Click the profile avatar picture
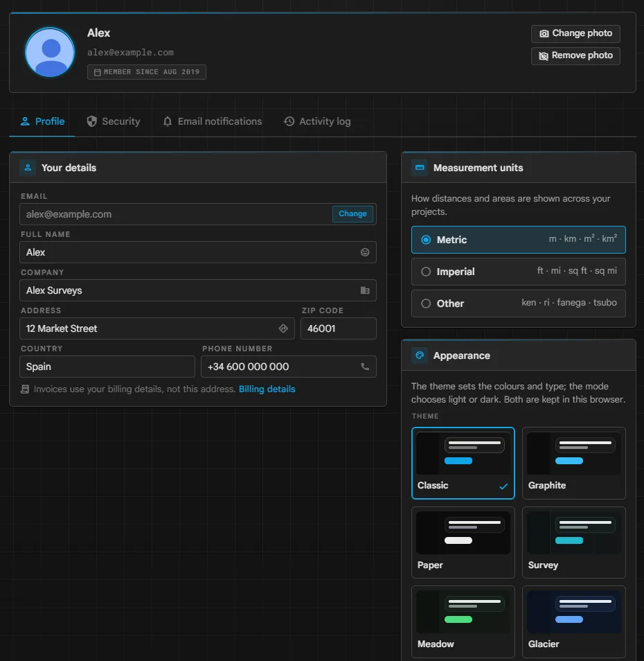Image resolution: width=644 pixels, height=661 pixels. point(50,52)
